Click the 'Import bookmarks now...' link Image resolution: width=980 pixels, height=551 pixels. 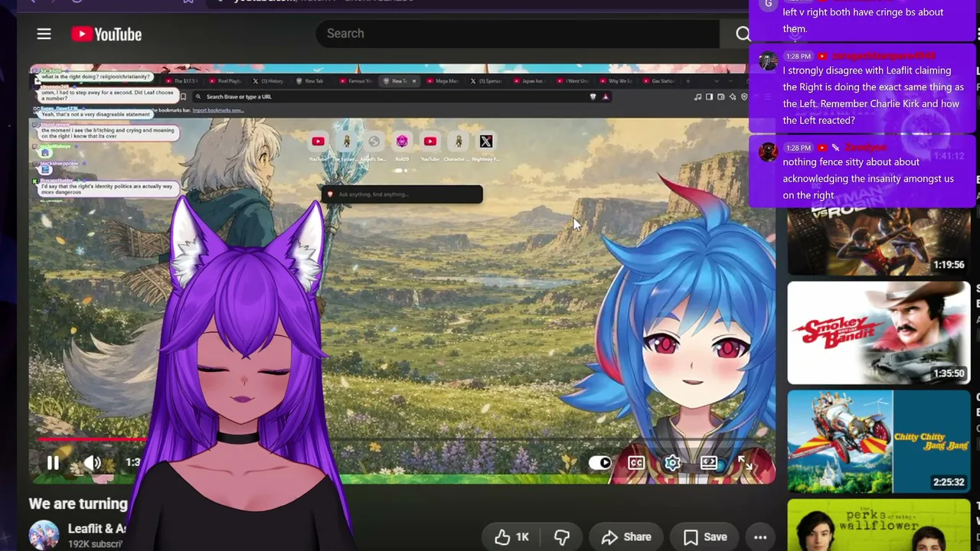217,110
